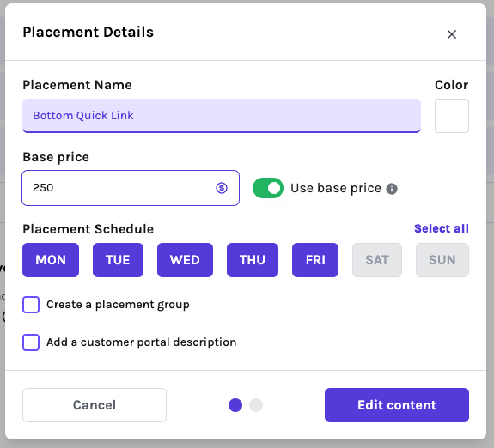Toggle the Use base price switch
The width and height of the screenshot is (494, 448).
point(268,188)
